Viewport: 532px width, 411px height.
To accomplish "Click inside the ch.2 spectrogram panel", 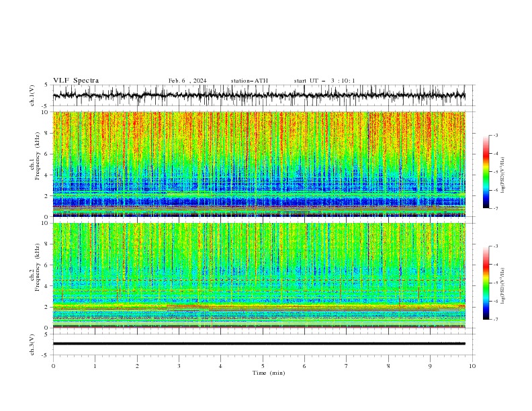I will (259, 275).
